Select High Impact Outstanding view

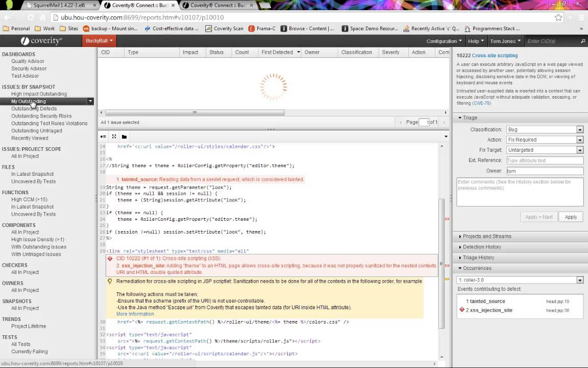pyautogui.click(x=39, y=94)
